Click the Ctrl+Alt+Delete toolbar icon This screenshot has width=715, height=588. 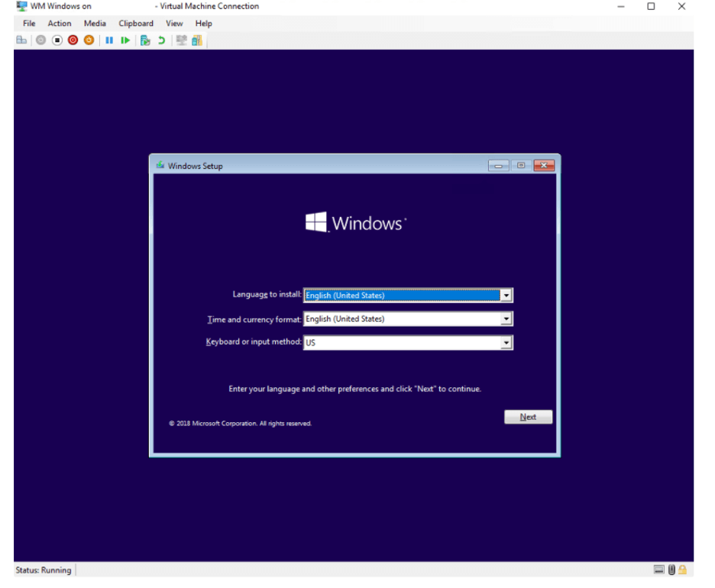(21, 40)
